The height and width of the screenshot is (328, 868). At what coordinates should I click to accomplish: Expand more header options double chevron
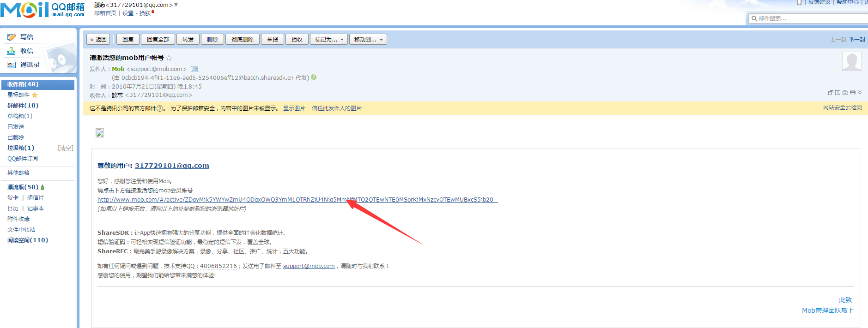pos(860,92)
